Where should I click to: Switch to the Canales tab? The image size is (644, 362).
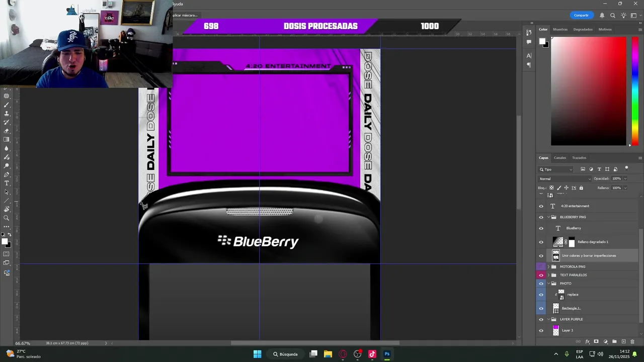pyautogui.click(x=560, y=158)
